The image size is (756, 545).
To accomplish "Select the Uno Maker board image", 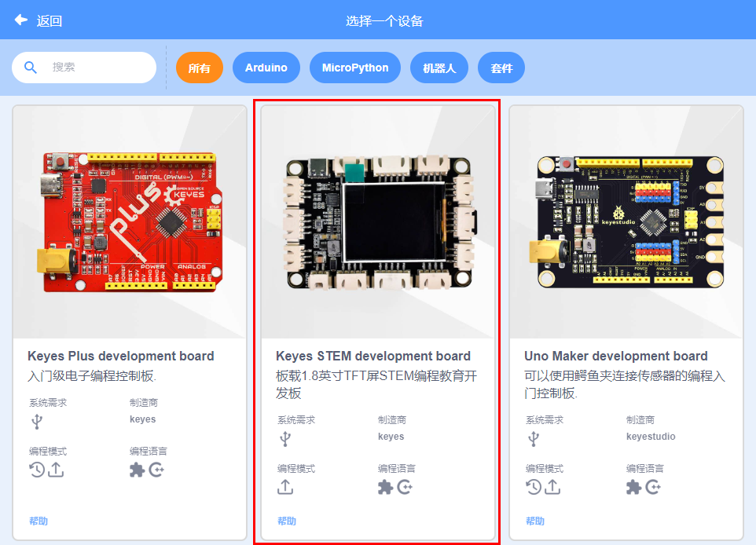I will pyautogui.click(x=627, y=222).
